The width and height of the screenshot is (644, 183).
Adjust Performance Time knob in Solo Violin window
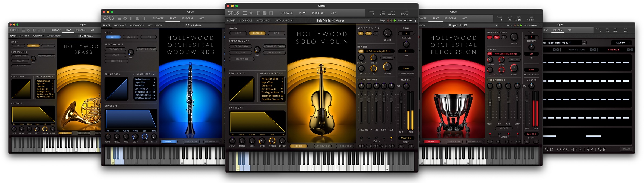click(x=257, y=50)
